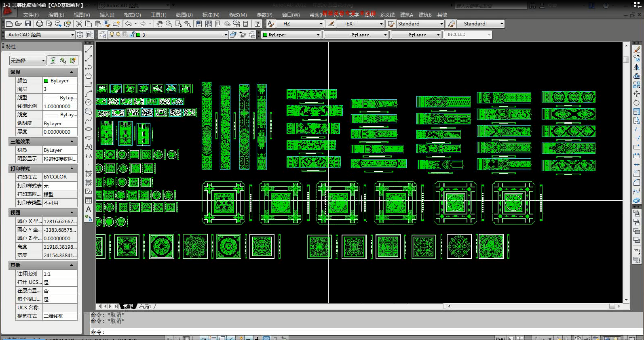Screen dimensions: 644x340
Task: Select the Line draw tool
Action: point(89,49)
